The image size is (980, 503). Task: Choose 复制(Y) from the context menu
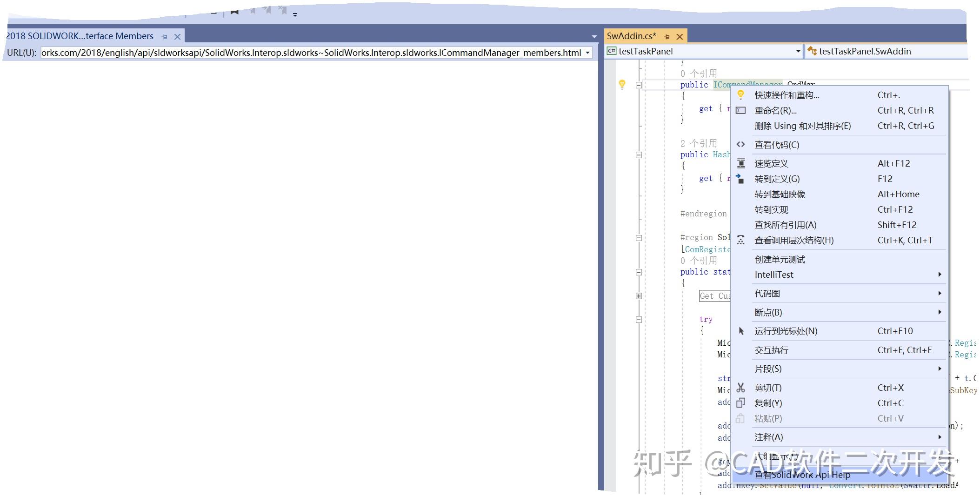tap(840, 403)
